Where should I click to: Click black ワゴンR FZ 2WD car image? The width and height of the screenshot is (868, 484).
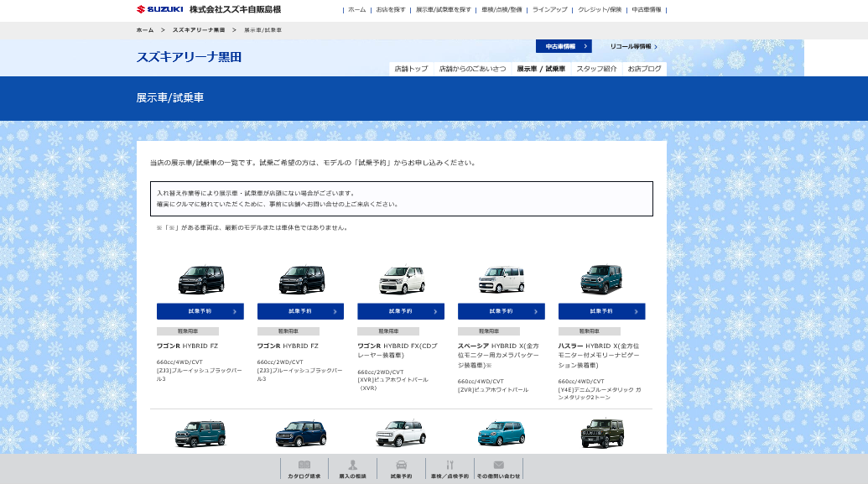point(302,279)
